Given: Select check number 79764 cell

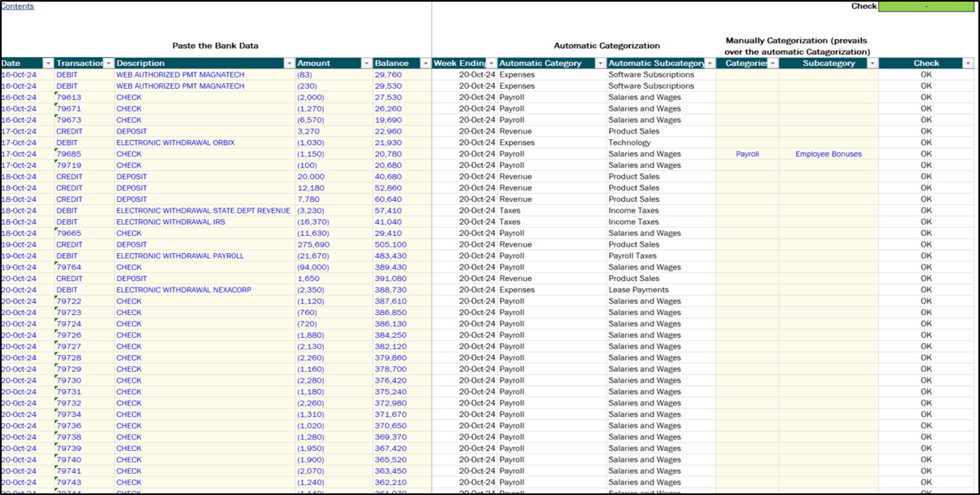Looking at the screenshot, I should click(83, 268).
